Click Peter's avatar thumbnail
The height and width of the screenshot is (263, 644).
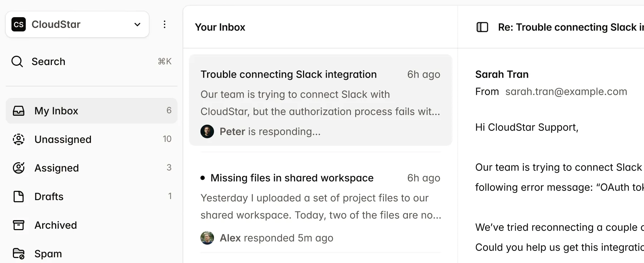(x=207, y=131)
